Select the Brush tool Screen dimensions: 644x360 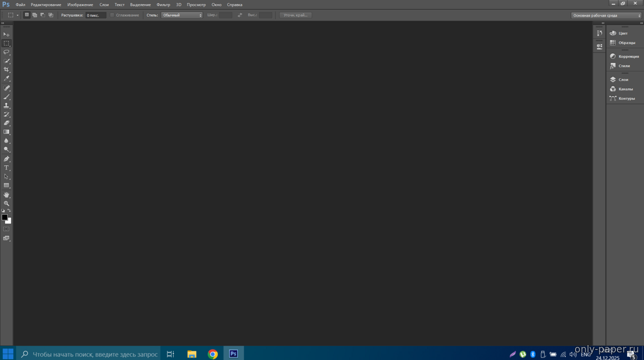pyautogui.click(x=7, y=97)
